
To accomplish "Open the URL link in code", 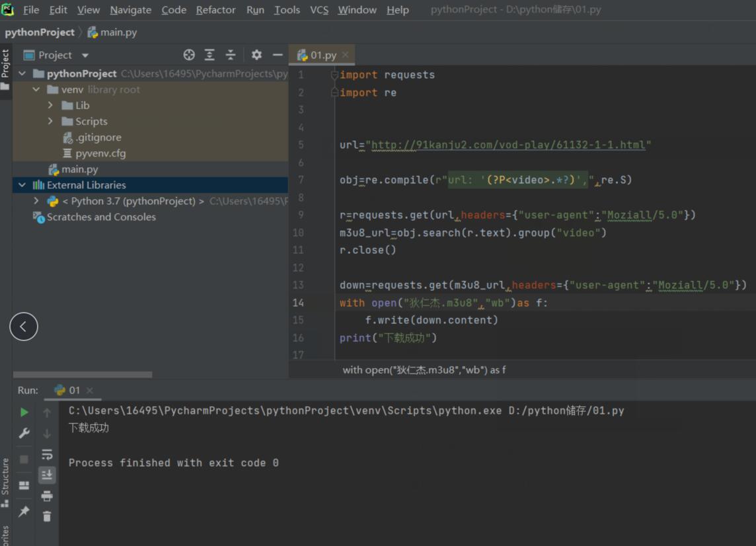I will tap(508, 145).
